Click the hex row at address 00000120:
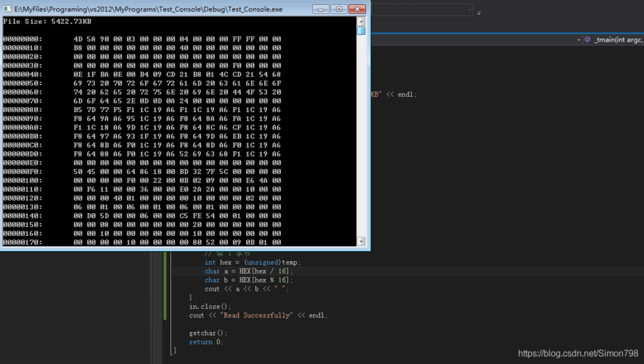The image size is (644, 364). (142, 198)
